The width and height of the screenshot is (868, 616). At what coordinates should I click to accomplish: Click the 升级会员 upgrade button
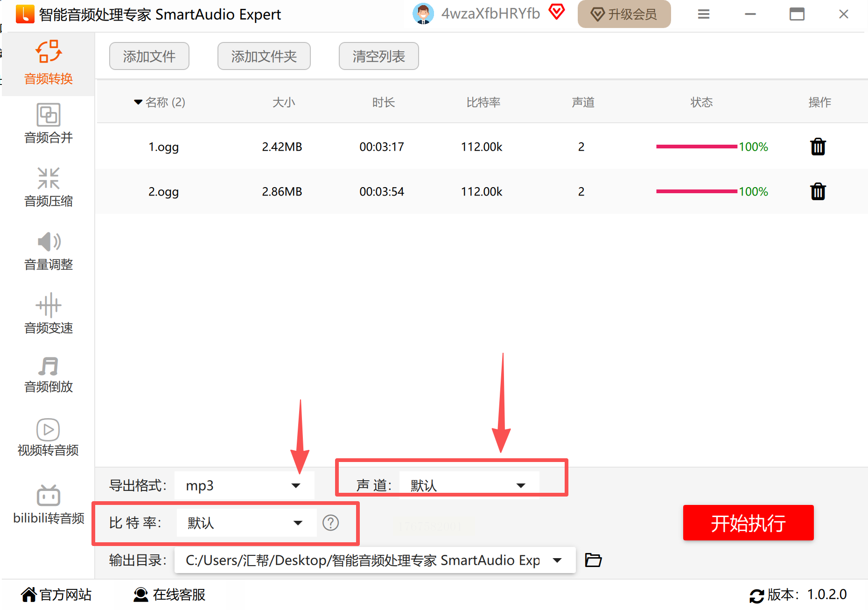click(624, 14)
